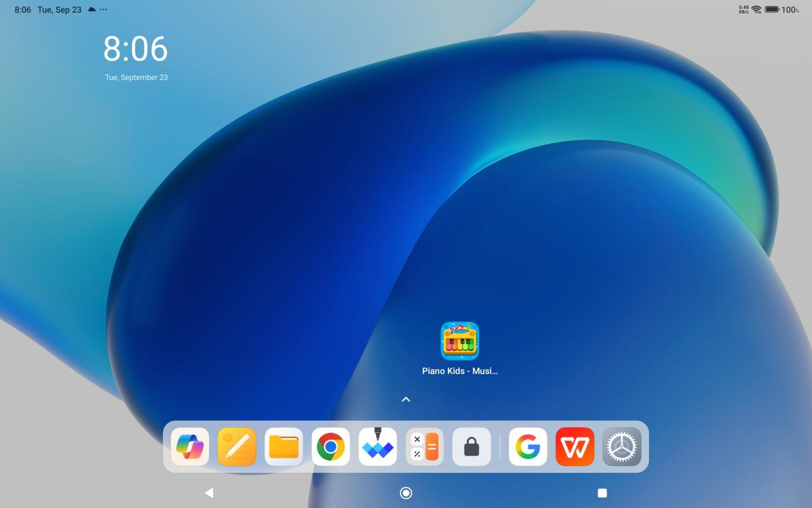Open the Settings gear app
Image resolution: width=812 pixels, height=508 pixels.
622,447
